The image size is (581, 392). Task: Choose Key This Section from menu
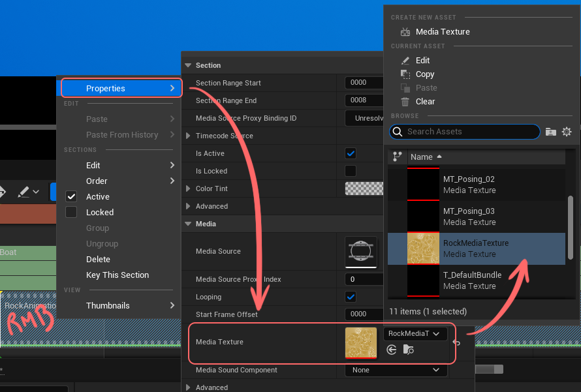click(118, 275)
